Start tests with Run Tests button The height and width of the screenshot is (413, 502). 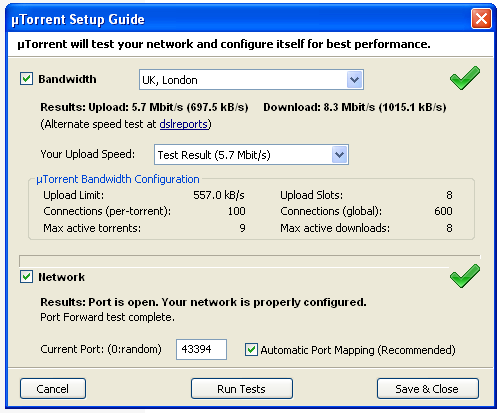(242, 389)
